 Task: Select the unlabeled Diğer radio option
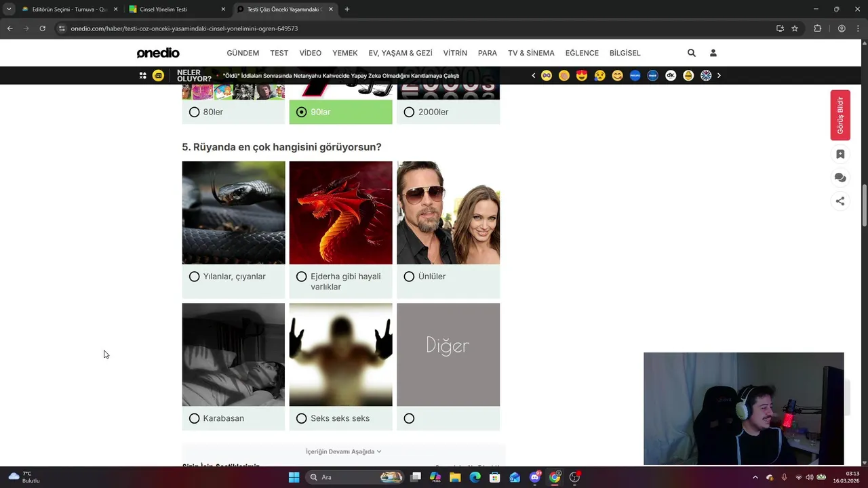[x=409, y=418]
